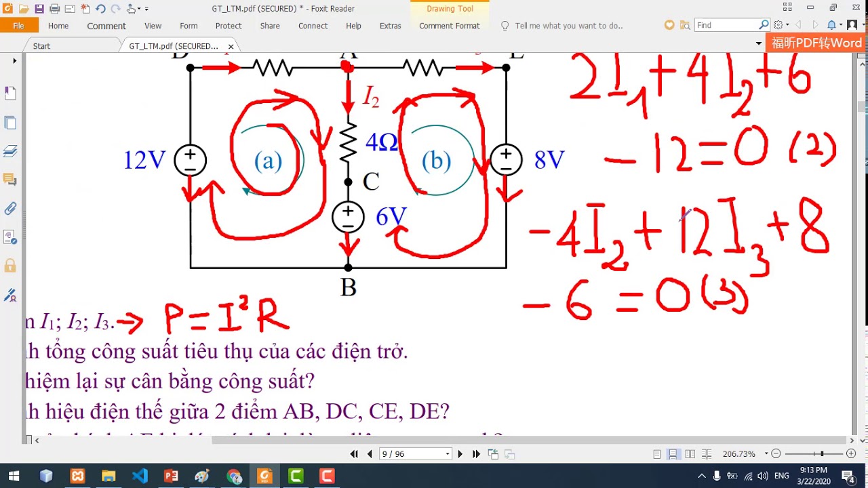This screenshot has height=488, width=868.
Task: Switch to continuous facing view mode
Action: point(706,454)
